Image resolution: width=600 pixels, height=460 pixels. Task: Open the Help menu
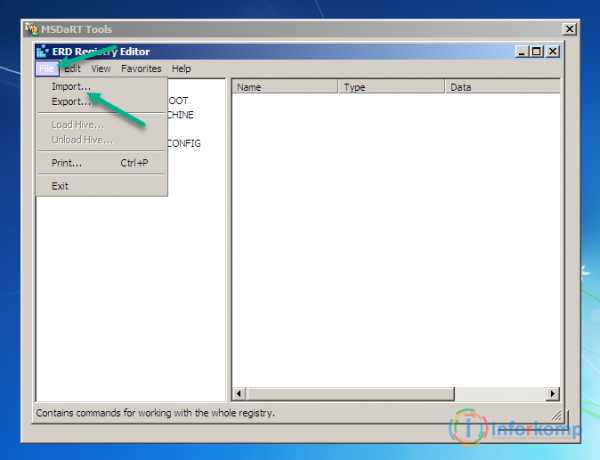(x=181, y=69)
